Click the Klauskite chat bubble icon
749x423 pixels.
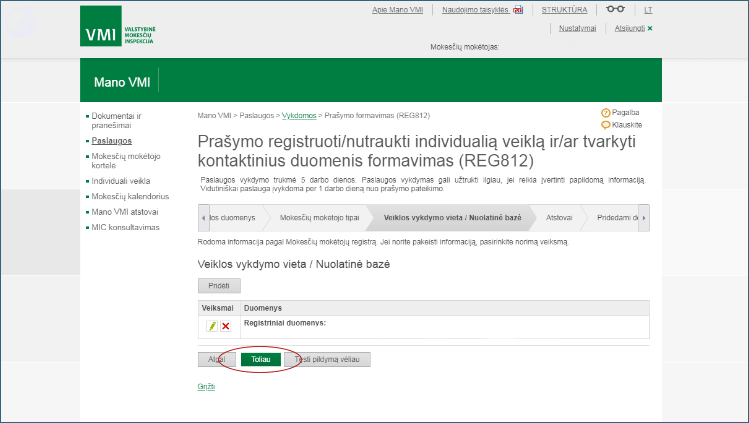(605, 125)
